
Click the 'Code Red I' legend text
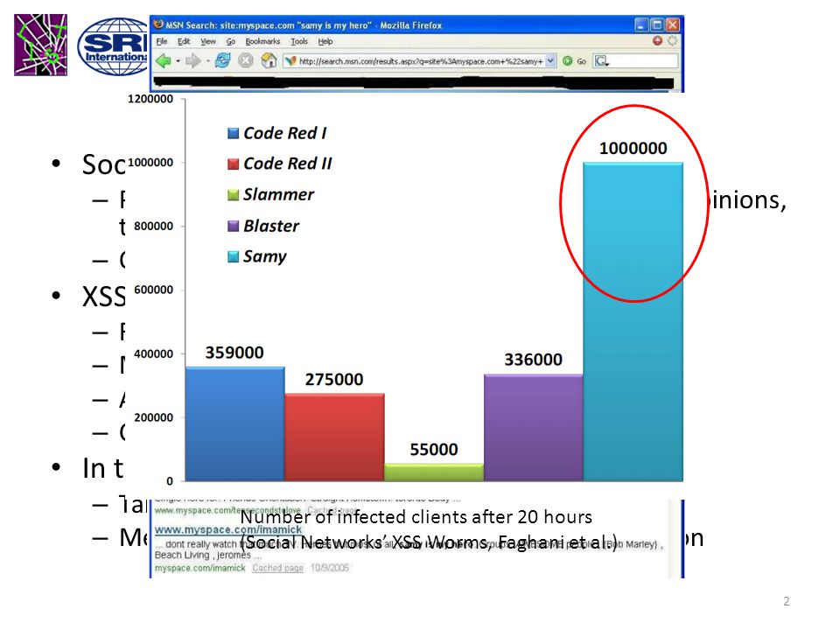pos(285,133)
